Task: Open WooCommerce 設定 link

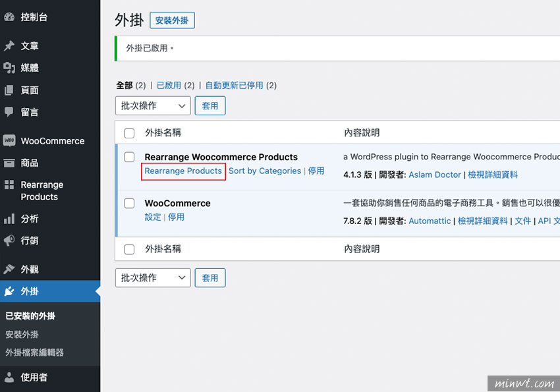Action: click(153, 217)
